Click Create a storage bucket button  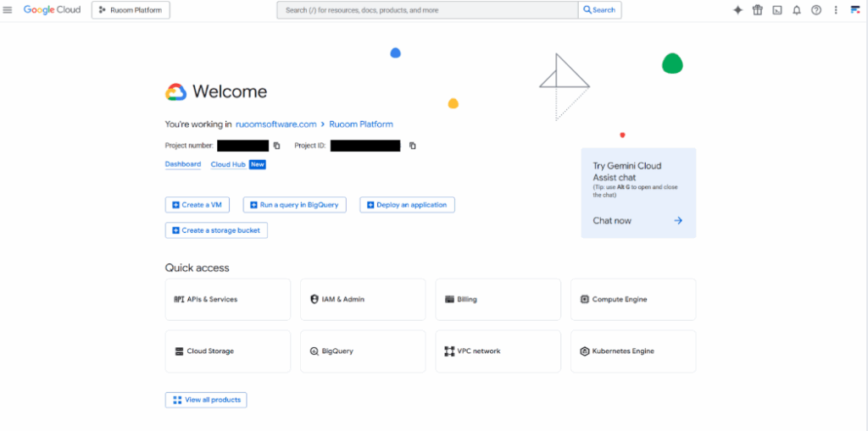(216, 230)
